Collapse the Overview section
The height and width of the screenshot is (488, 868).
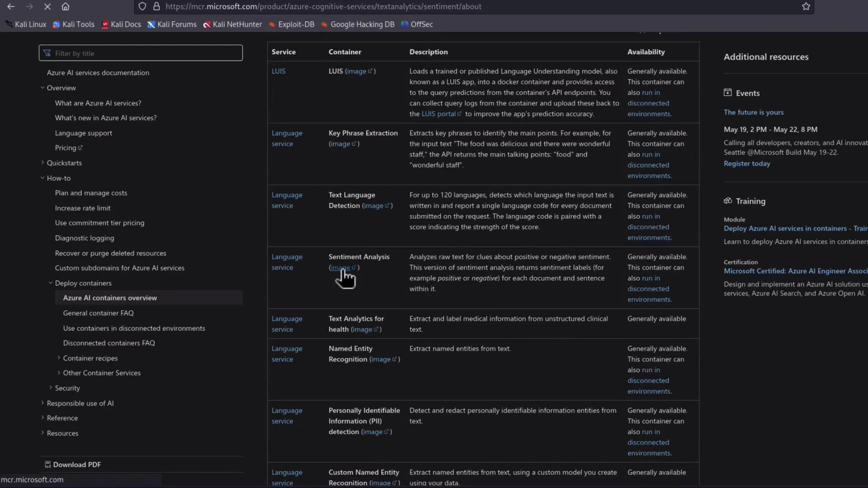[x=42, y=88]
